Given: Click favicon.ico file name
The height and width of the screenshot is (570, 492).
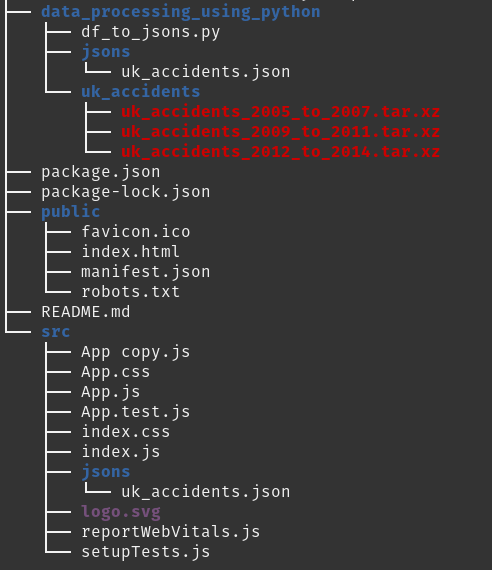Looking at the screenshot, I should 136,232.
